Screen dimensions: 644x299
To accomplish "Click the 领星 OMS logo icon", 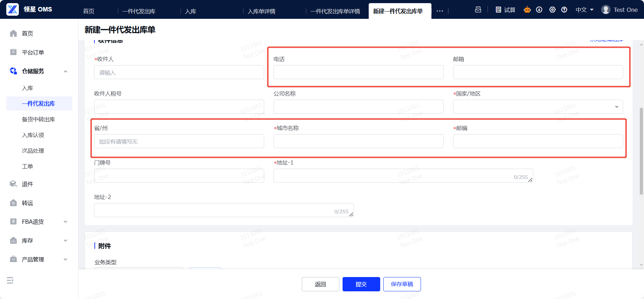I will tap(13, 9).
